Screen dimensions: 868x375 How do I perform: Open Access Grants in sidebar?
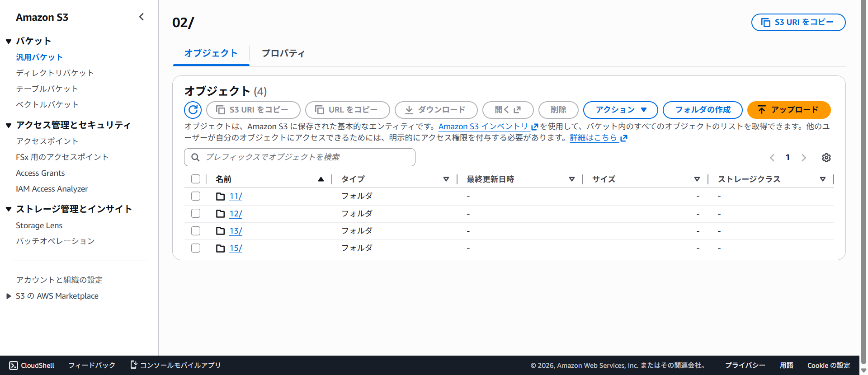pyautogui.click(x=40, y=173)
